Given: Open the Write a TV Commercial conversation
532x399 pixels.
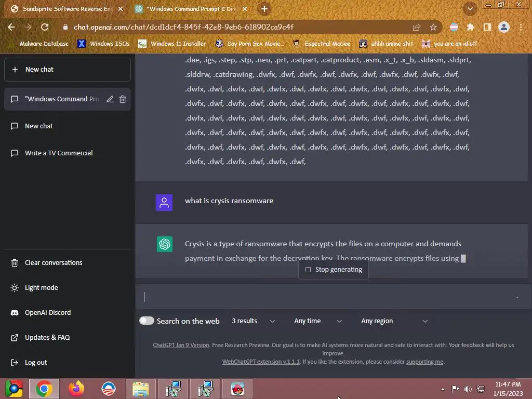Looking at the screenshot, I should [x=68, y=153].
